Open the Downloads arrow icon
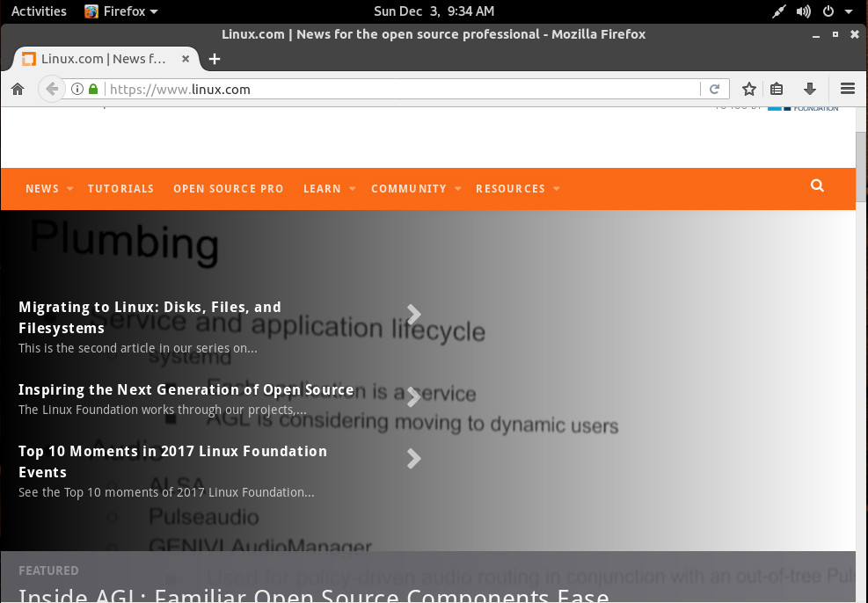 810,89
